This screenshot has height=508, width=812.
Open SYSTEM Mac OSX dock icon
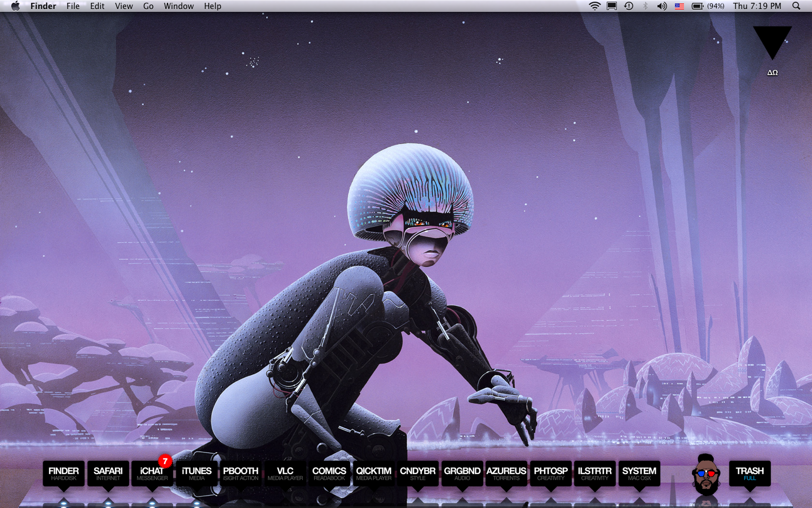[x=639, y=474]
